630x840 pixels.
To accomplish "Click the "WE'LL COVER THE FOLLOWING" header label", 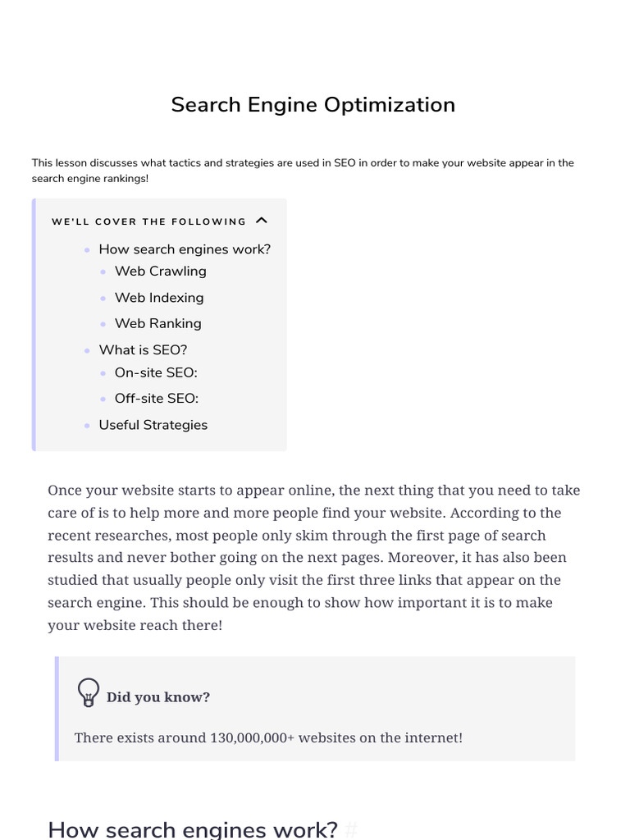I will coord(148,221).
